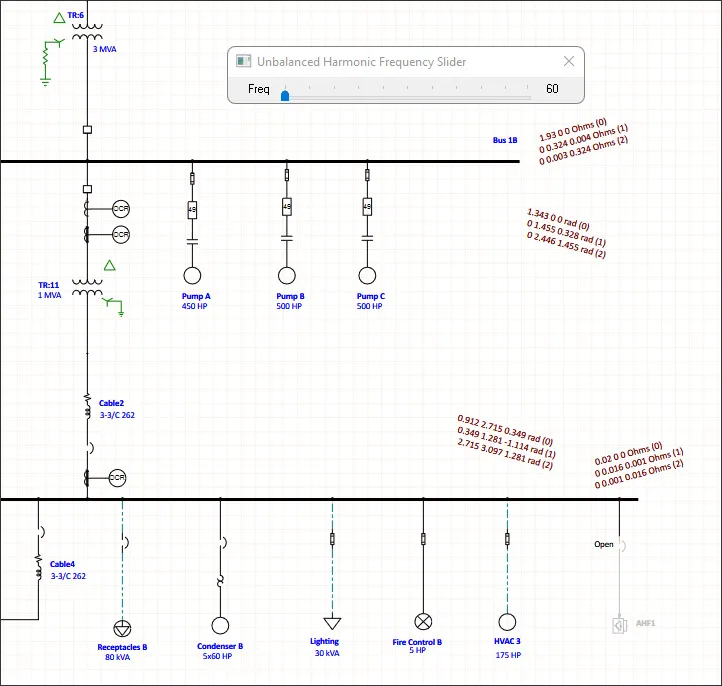722x686 pixels.
Task: Click the overload 49 relay on Pump A
Action: [x=192, y=209]
